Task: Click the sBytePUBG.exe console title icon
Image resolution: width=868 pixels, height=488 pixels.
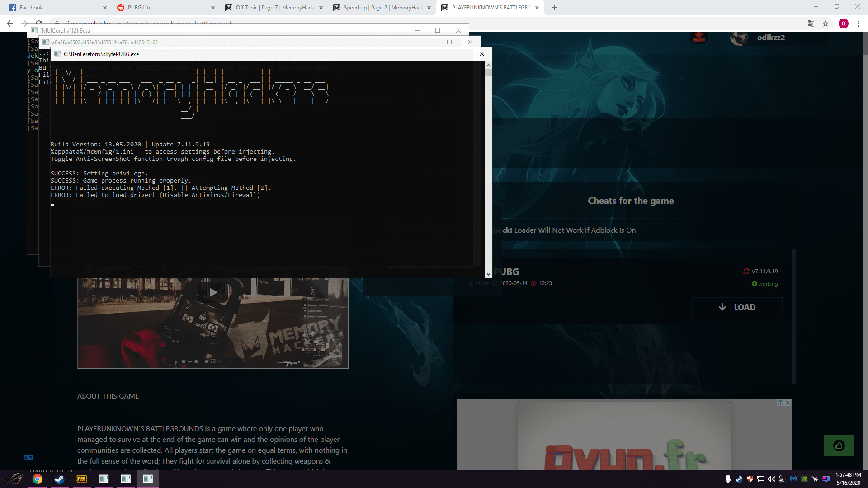Action: (x=58, y=54)
